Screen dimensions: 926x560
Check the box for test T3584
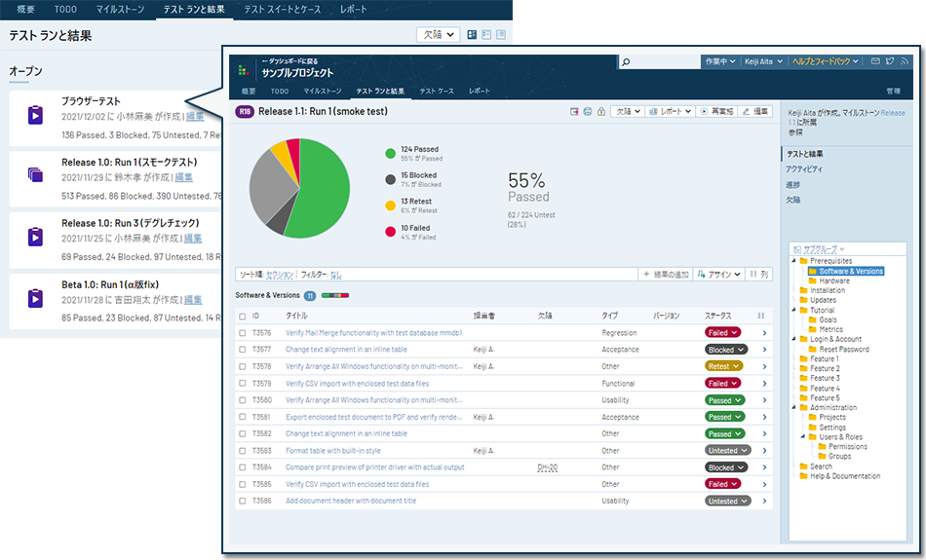[242, 467]
